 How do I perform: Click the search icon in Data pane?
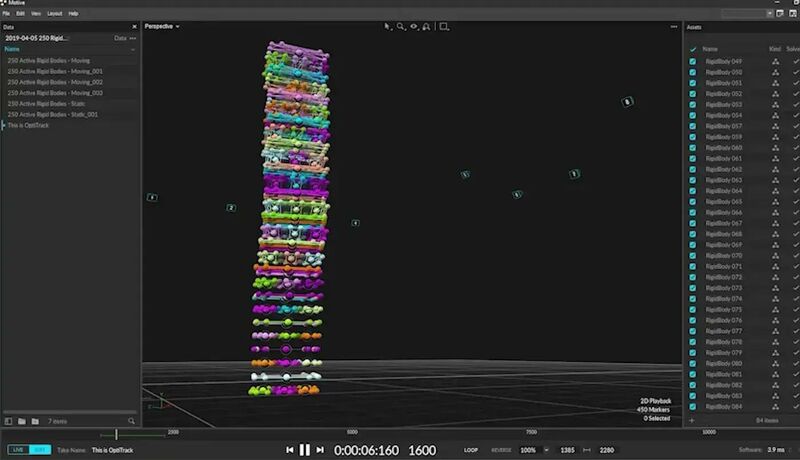tap(132, 421)
